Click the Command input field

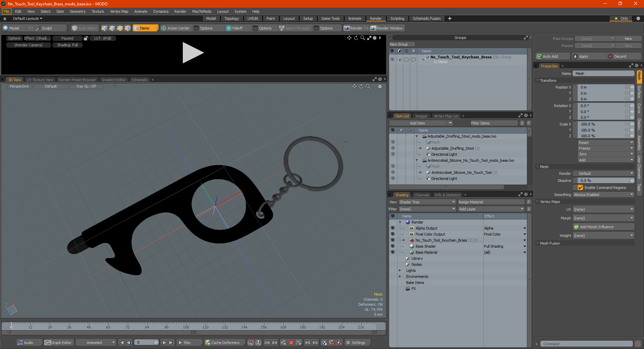coord(586,344)
